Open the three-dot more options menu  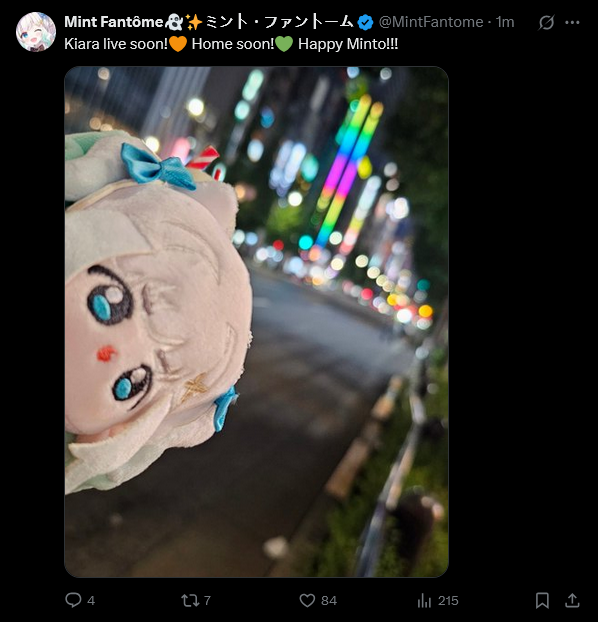point(572,23)
